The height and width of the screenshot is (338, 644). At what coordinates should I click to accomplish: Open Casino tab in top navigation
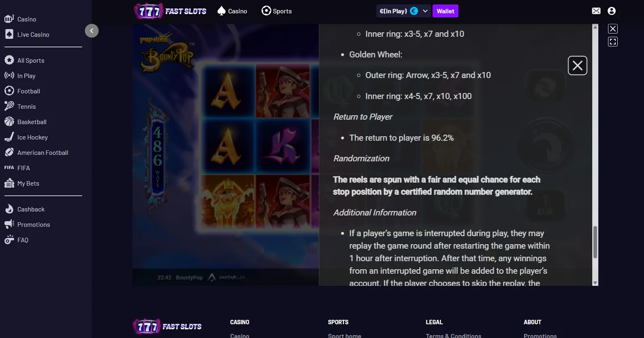(232, 11)
